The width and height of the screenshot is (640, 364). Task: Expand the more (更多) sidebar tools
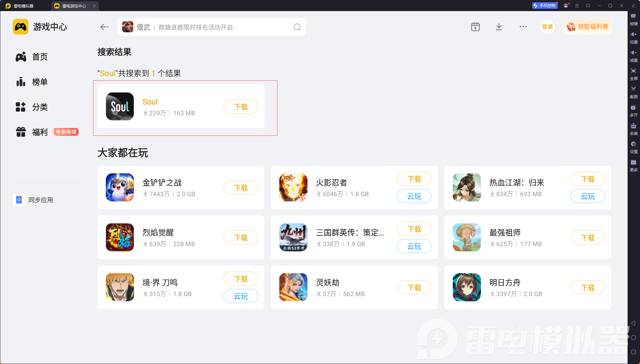[633, 162]
